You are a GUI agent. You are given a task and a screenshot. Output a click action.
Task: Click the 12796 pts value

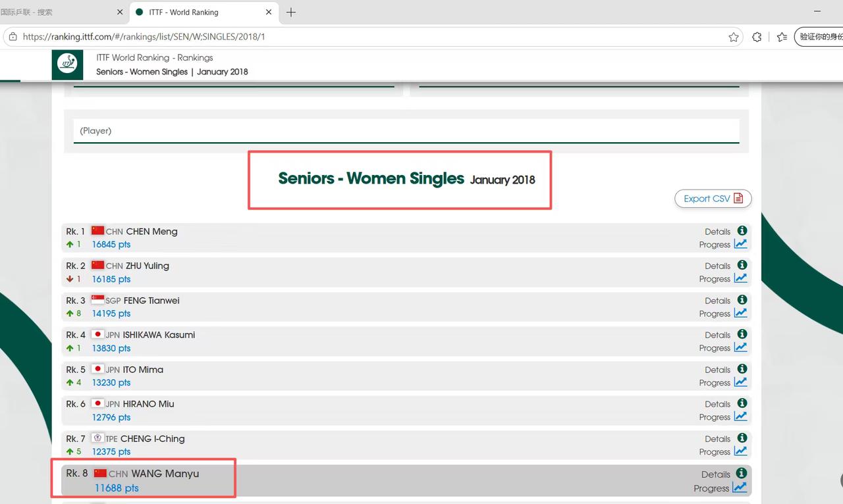point(111,417)
